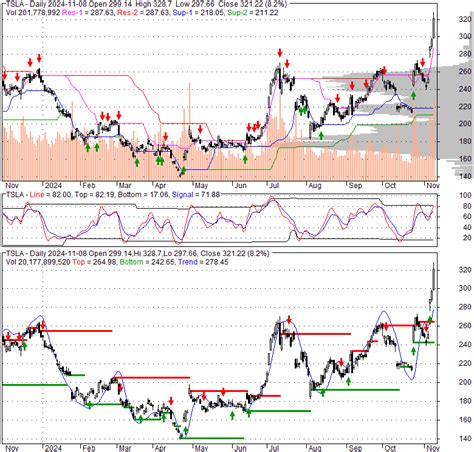
Task: Select the Vol 20,177,899,520 readout
Action: tap(38, 262)
